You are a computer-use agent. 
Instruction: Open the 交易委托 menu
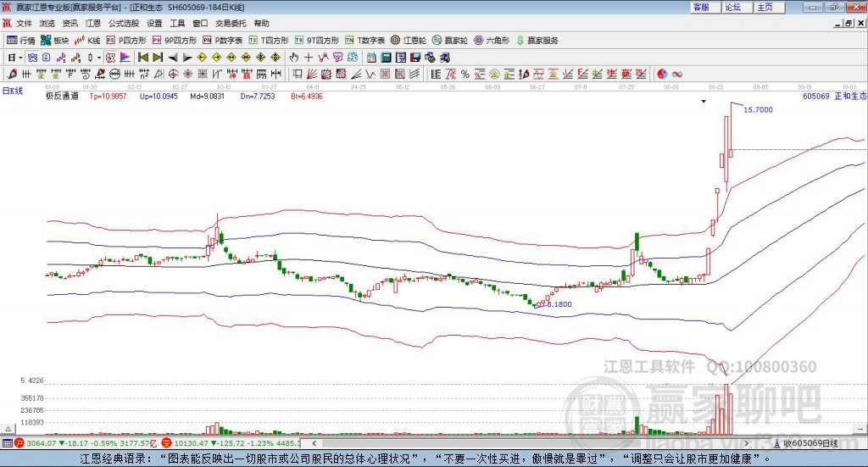pos(231,23)
